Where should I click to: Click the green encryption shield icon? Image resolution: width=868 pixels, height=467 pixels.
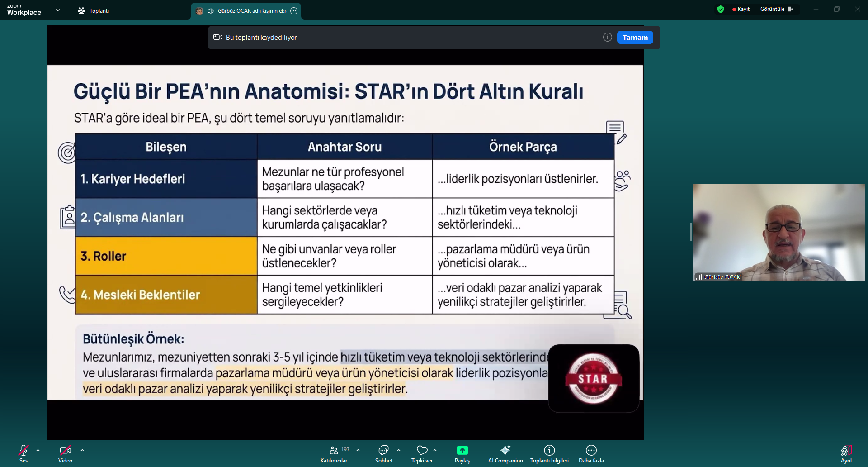721,9
